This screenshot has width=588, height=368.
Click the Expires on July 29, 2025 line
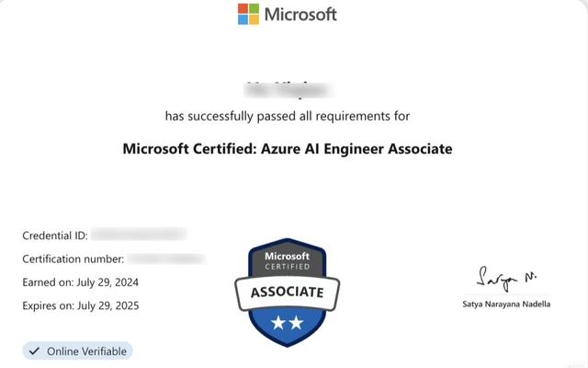[x=81, y=305]
